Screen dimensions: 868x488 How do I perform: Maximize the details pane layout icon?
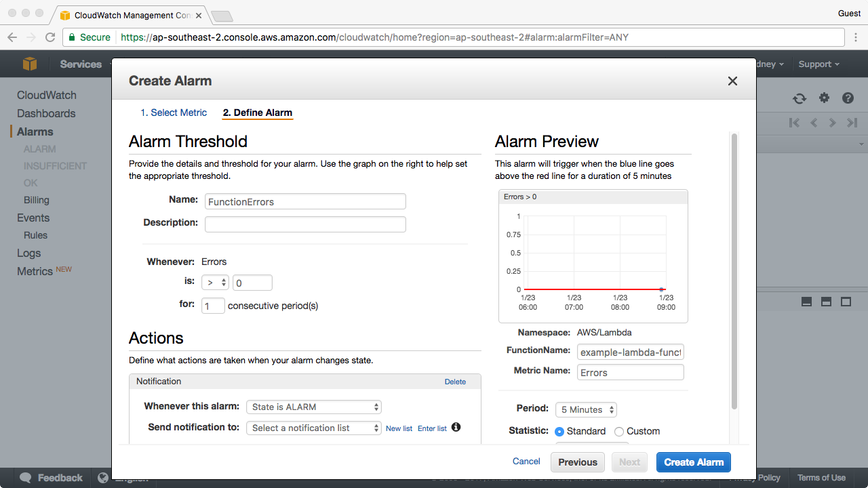(x=846, y=302)
